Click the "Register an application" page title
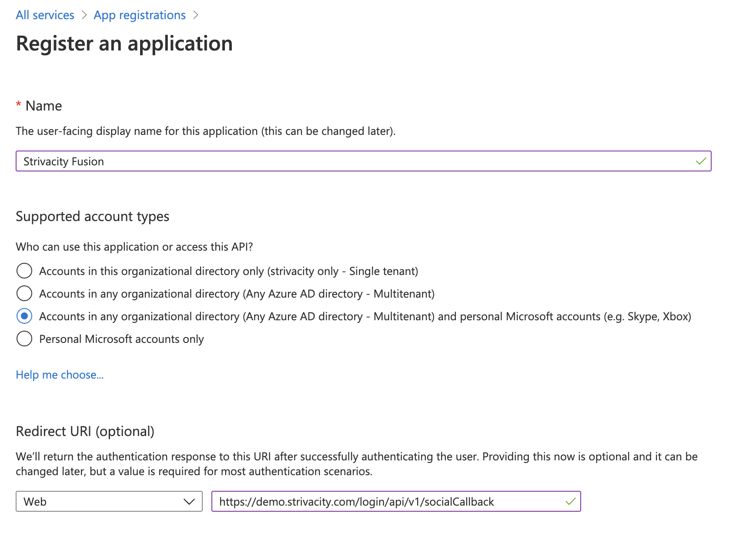The width and height of the screenshot is (756, 550). (x=124, y=44)
